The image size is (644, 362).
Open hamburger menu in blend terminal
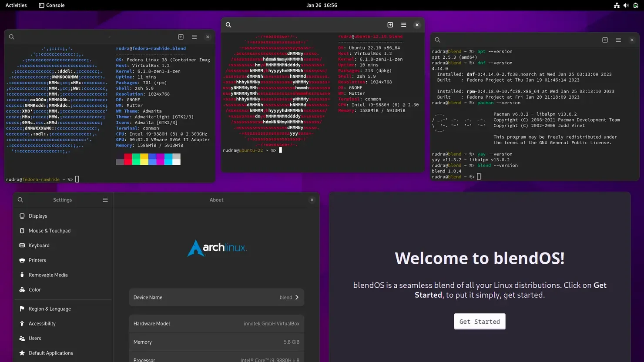pyautogui.click(x=618, y=40)
